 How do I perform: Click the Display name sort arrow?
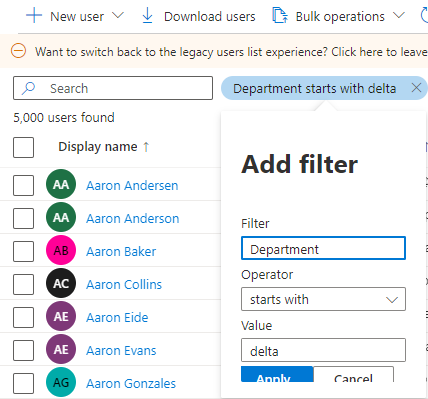(x=146, y=147)
